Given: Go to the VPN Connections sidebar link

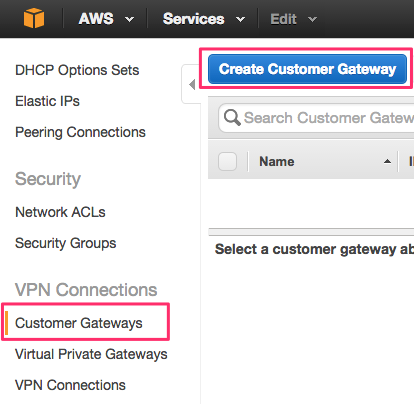Looking at the screenshot, I should tap(70, 385).
